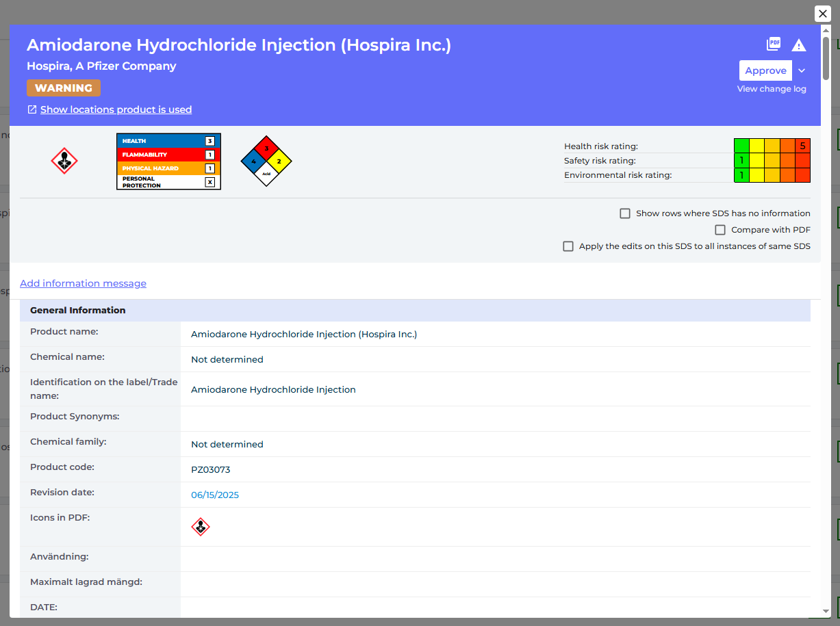Click the General Information section header

(x=78, y=310)
